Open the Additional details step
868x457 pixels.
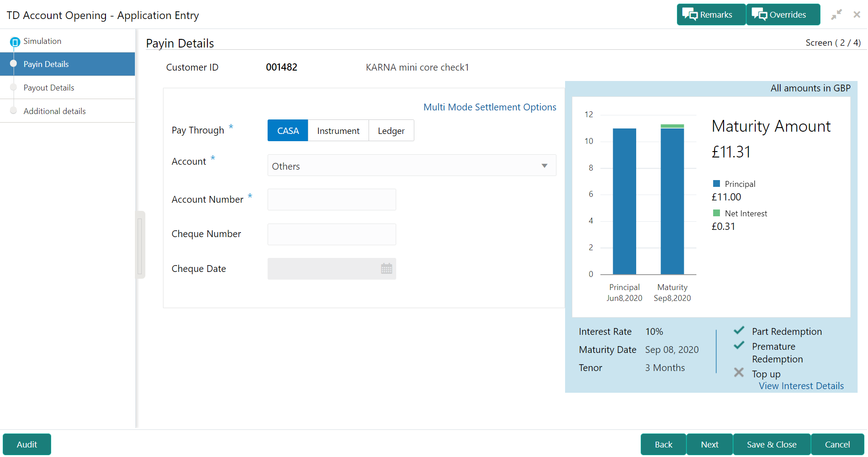coord(67,111)
